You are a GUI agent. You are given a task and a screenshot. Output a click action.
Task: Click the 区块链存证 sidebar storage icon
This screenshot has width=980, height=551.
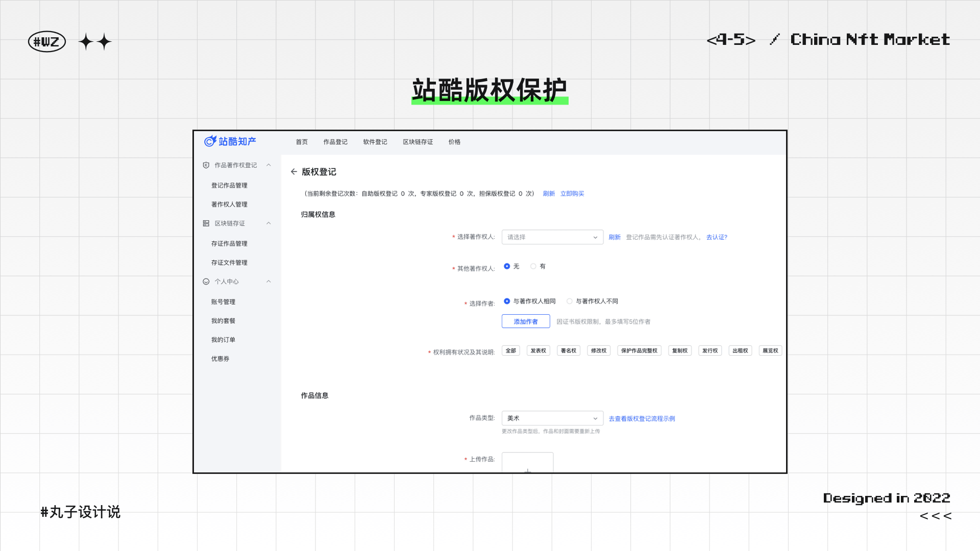tap(206, 223)
